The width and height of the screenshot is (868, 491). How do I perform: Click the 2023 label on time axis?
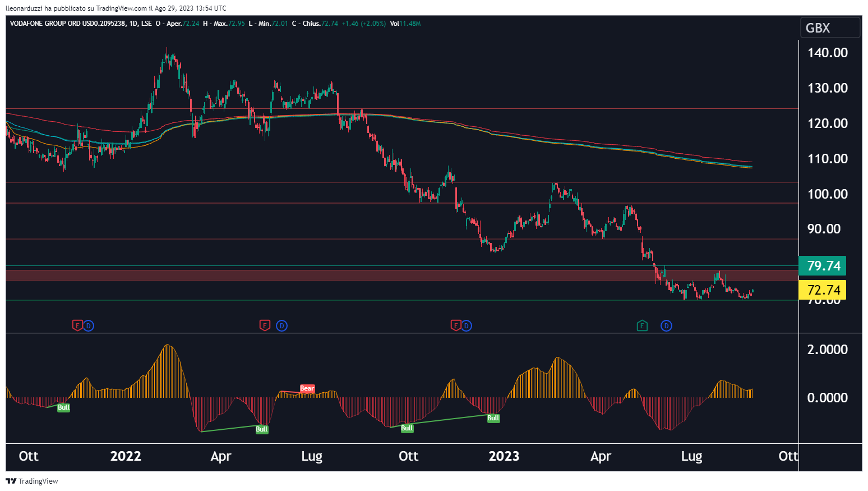tap(504, 456)
